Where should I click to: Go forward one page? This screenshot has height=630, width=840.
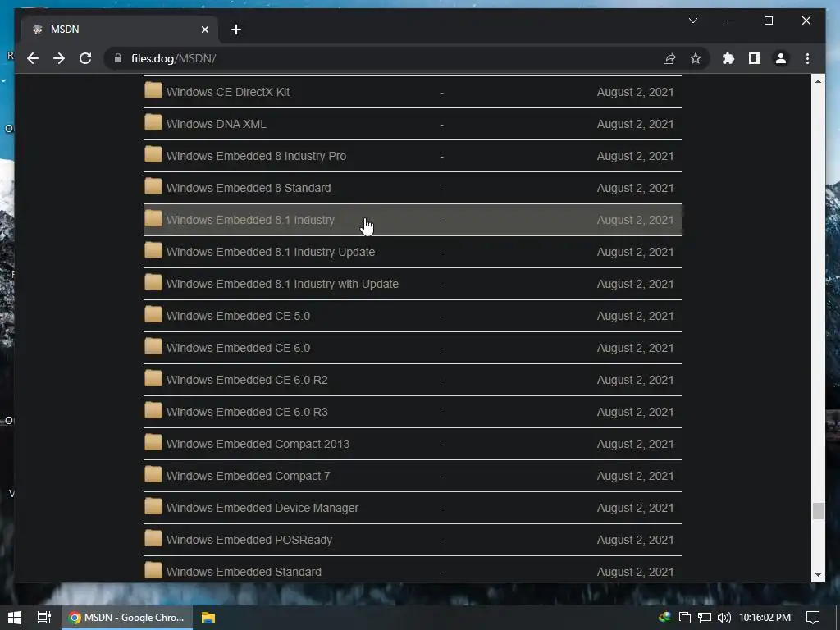pyautogui.click(x=59, y=58)
